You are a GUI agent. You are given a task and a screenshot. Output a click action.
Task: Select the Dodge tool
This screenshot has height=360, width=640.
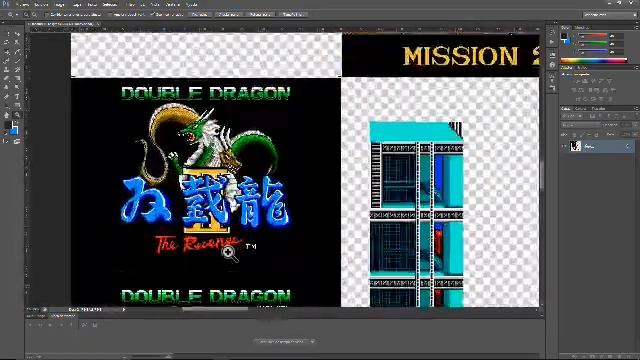coord(17,86)
